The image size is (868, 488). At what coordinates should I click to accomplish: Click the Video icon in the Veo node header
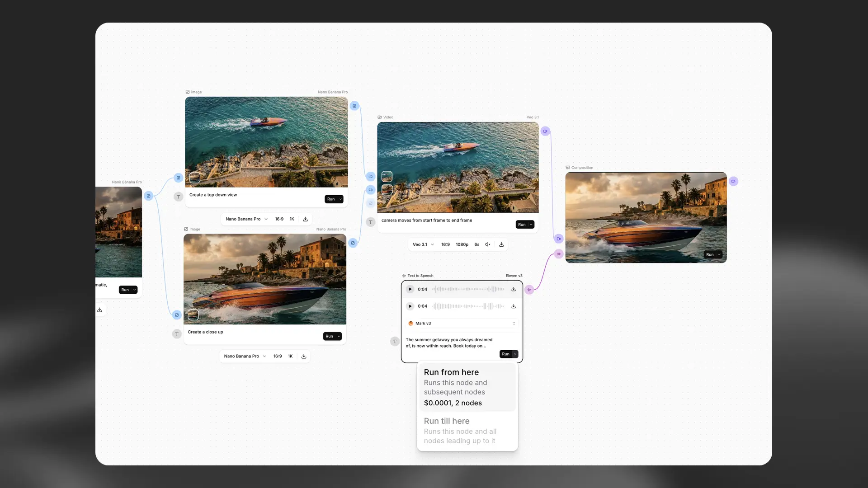point(380,117)
